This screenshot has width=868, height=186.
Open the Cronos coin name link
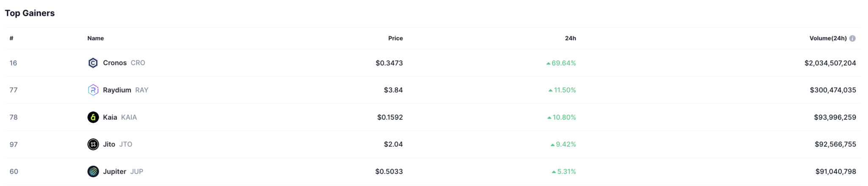click(x=114, y=63)
